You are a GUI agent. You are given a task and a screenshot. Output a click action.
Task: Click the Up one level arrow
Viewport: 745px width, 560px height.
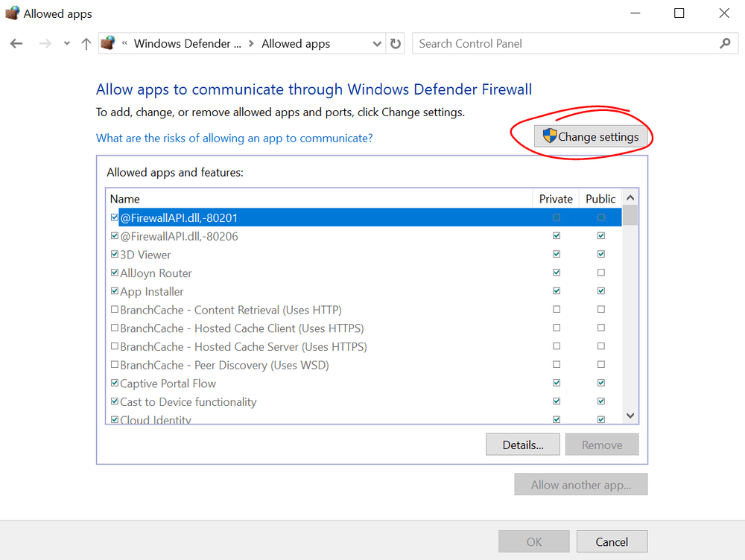(86, 44)
